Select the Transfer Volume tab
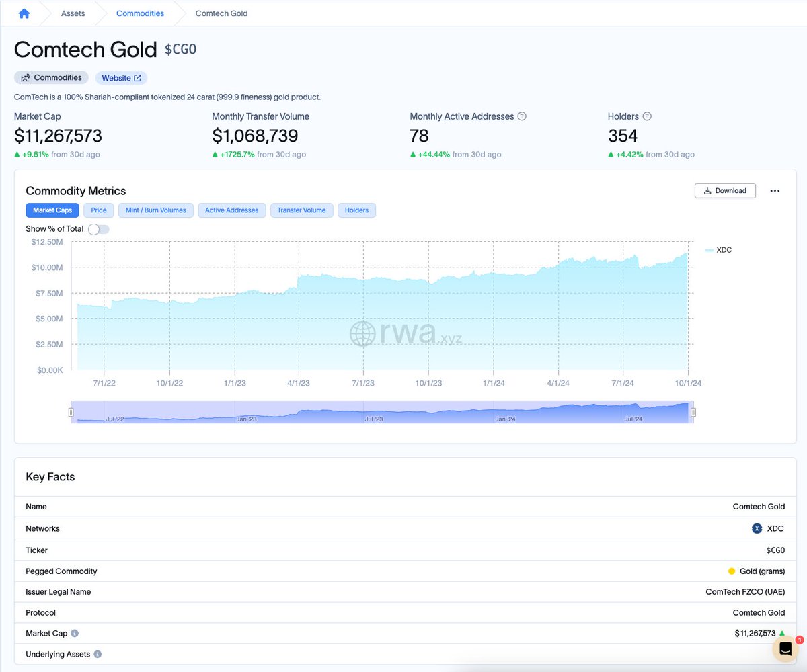Image resolution: width=807 pixels, height=672 pixels. click(x=301, y=210)
